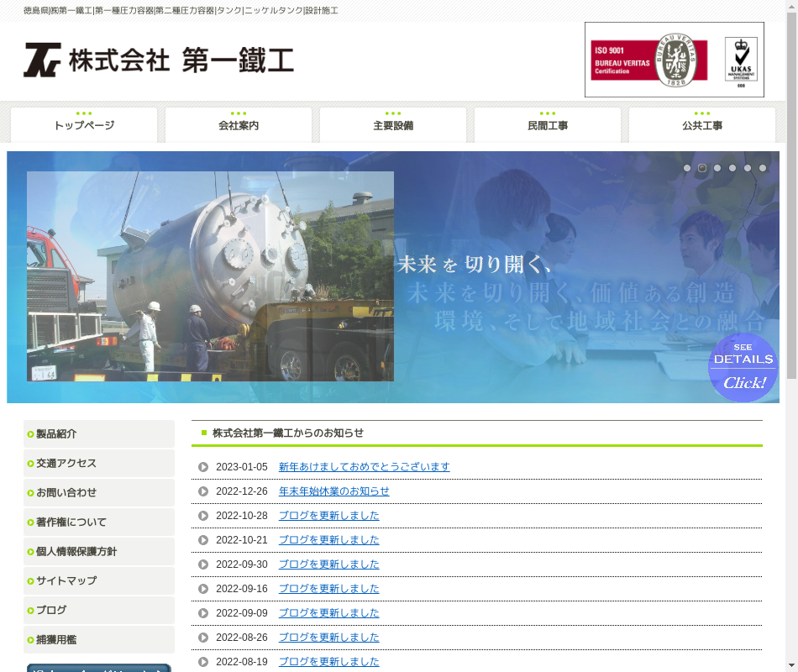Go to the 主要設備 navigation tab
Viewport: 798px width, 672px height.
tap(393, 125)
